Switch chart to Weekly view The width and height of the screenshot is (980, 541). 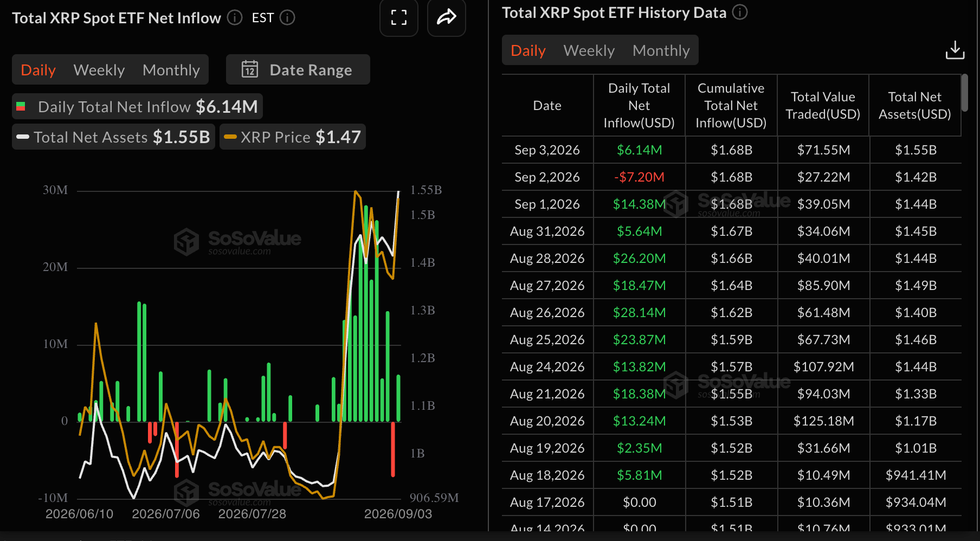pyautogui.click(x=99, y=70)
